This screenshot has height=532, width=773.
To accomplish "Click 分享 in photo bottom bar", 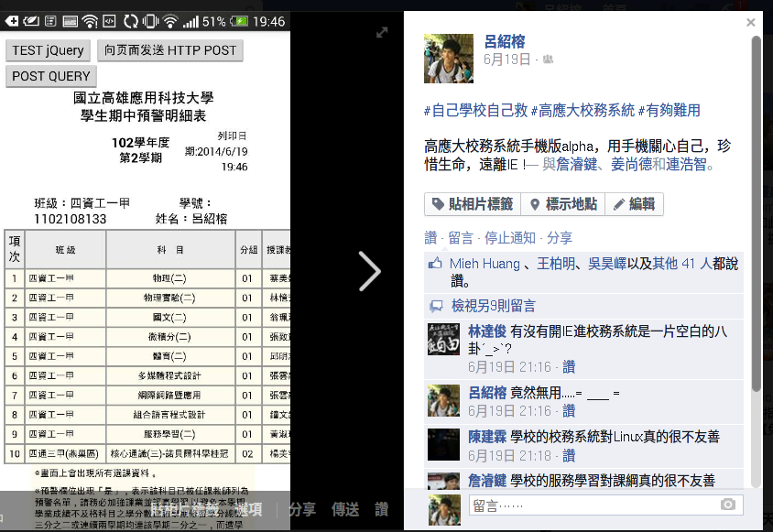I will pyautogui.click(x=301, y=509).
